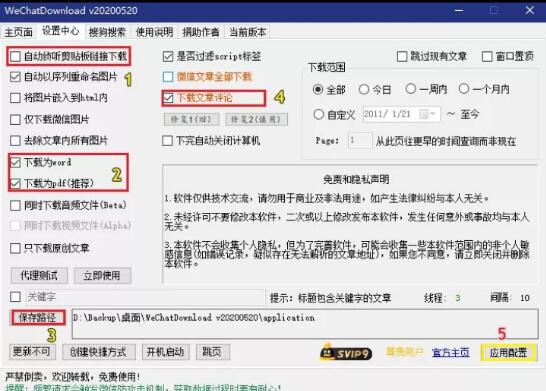Click the 创建快捷方式 button
The height and width of the screenshot is (391, 546).
pos(99,352)
